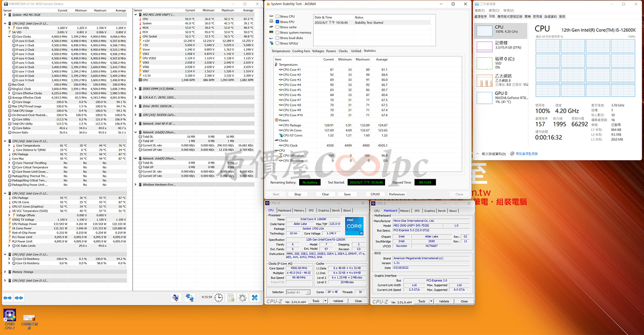Click monitor icon beside Stress GPU(s)

pyautogui.click(x=271, y=43)
